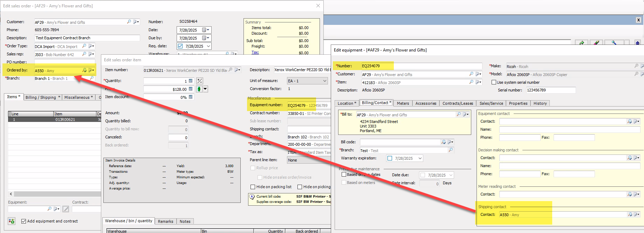This screenshot has width=644, height=233.
Task: Switch to Notes tab
Action: point(185,221)
